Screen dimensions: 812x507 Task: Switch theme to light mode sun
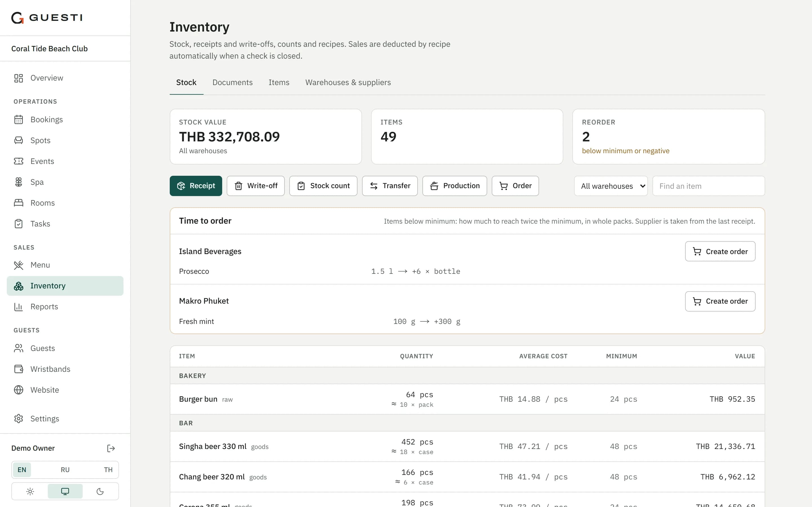coord(30,492)
